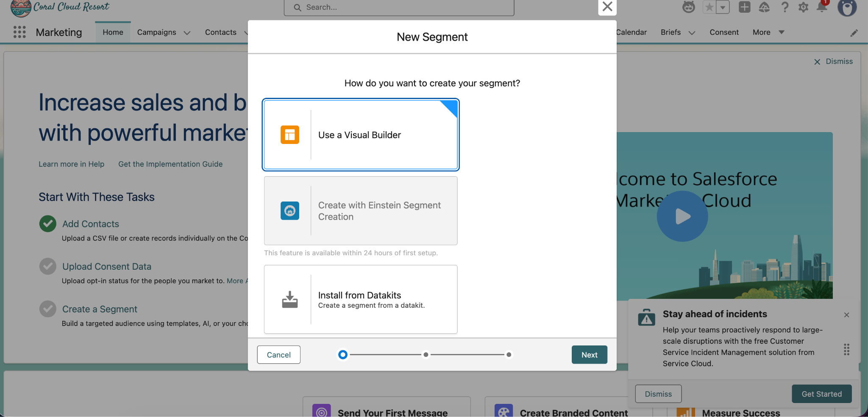This screenshot has width=868, height=417.
Task: Open the Consent tab
Action: pyautogui.click(x=724, y=32)
